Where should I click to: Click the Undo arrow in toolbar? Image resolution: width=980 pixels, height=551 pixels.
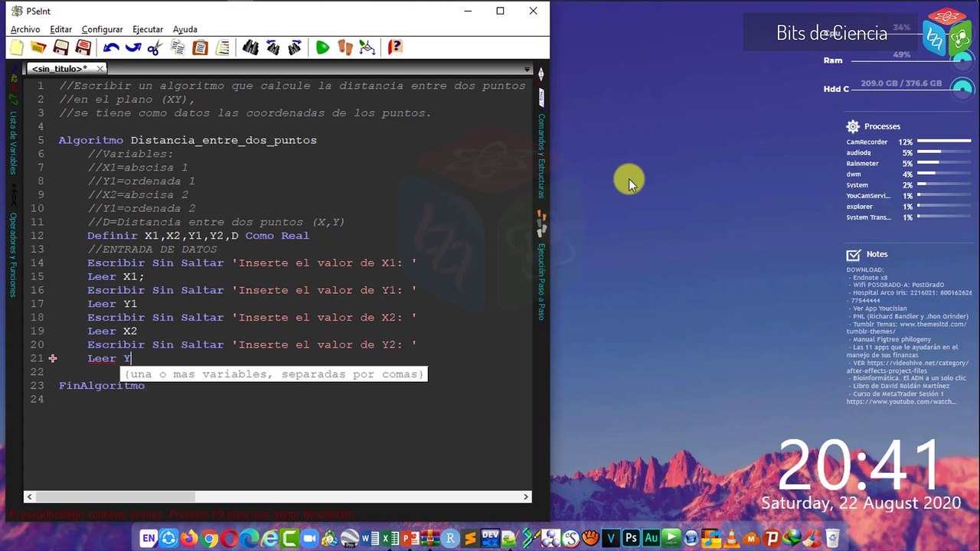pyautogui.click(x=111, y=48)
